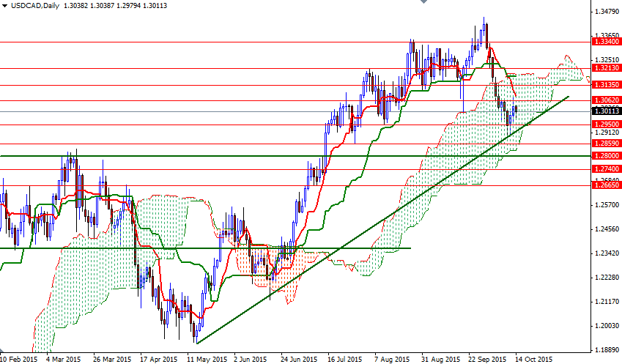Viewport: 622px width, 364px height.
Task: Select the green 1.28000 level label
Action: point(606,156)
